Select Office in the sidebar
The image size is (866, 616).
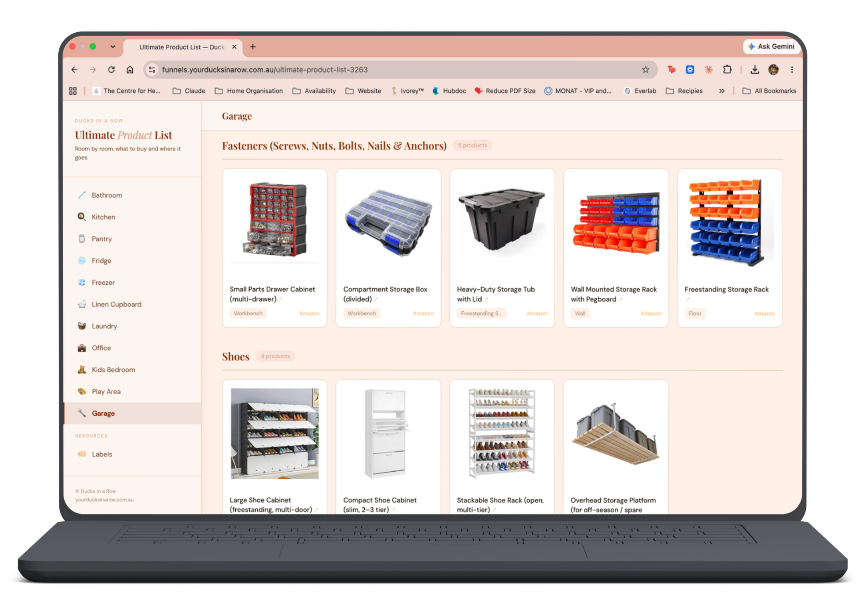[x=132, y=348]
